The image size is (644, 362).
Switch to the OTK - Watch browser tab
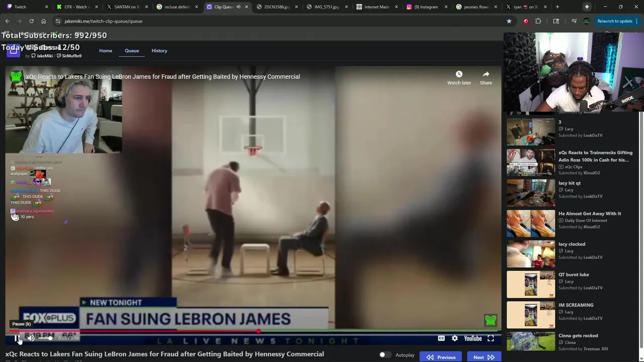point(76,7)
